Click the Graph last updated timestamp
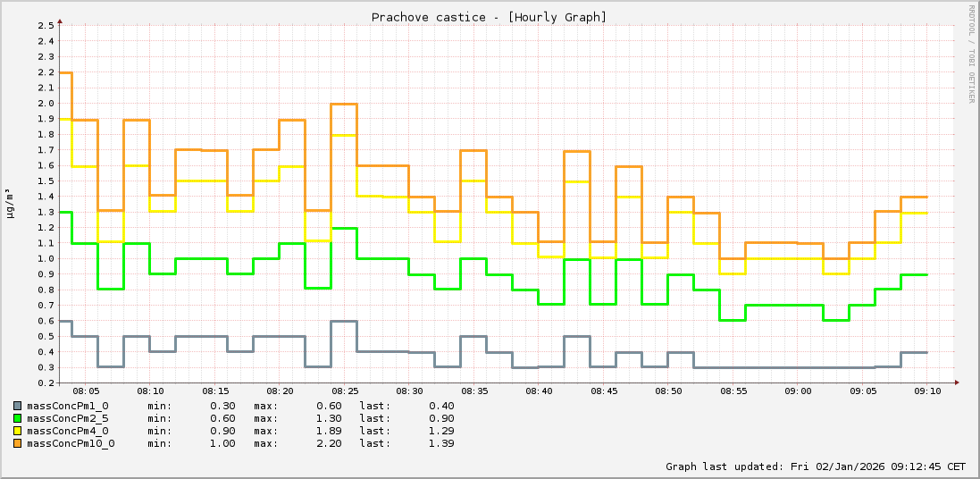 (815, 466)
